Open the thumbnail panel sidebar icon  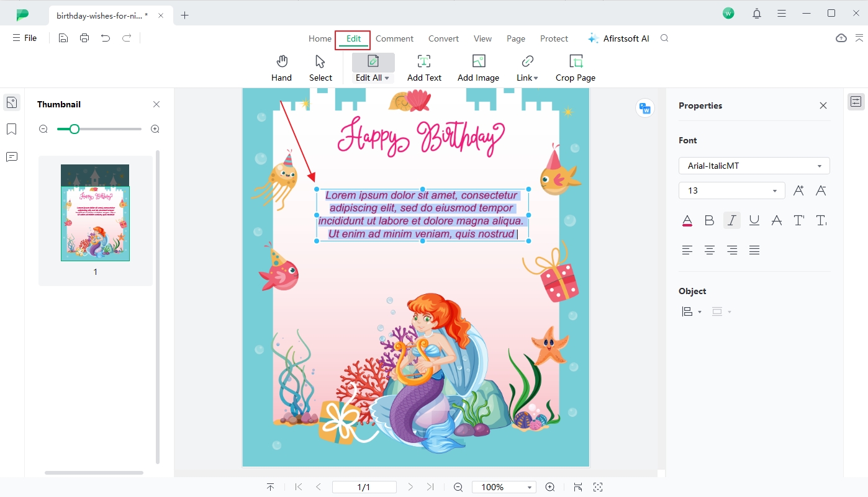[x=12, y=102]
